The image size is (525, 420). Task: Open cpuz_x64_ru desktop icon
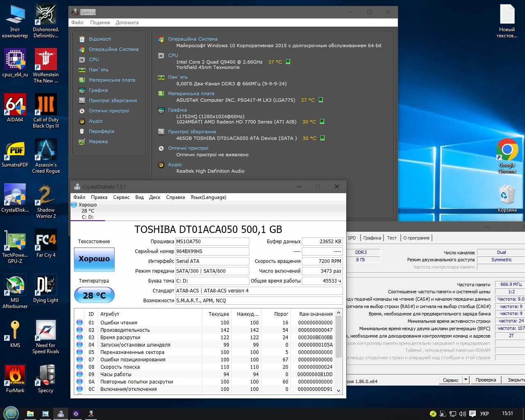pos(15,63)
